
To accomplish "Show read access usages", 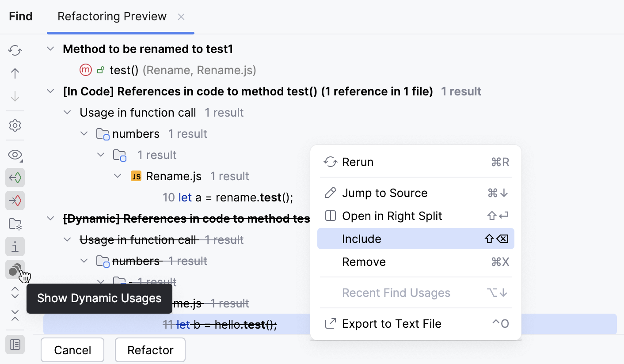I will (x=15, y=177).
